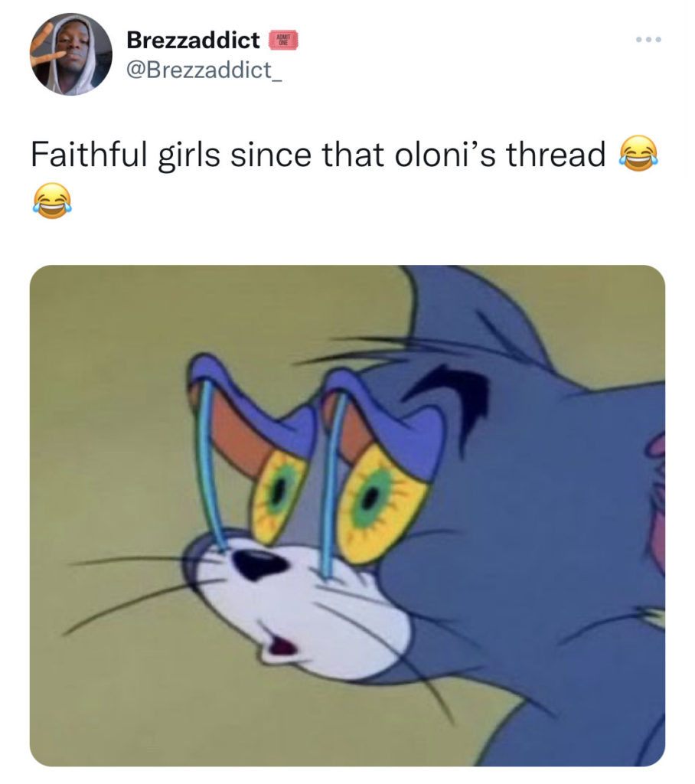Click Tom's open mouth in the image
695x784 pixels.
tap(282, 648)
